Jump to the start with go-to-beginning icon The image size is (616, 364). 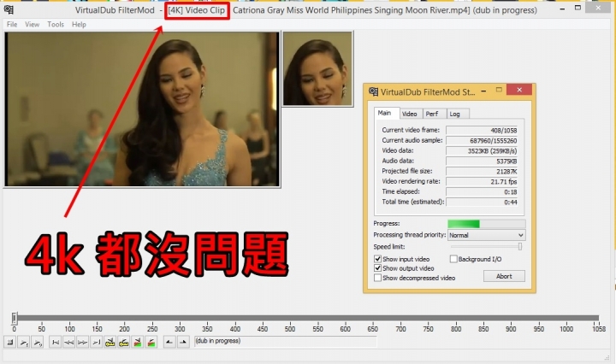click(56, 343)
